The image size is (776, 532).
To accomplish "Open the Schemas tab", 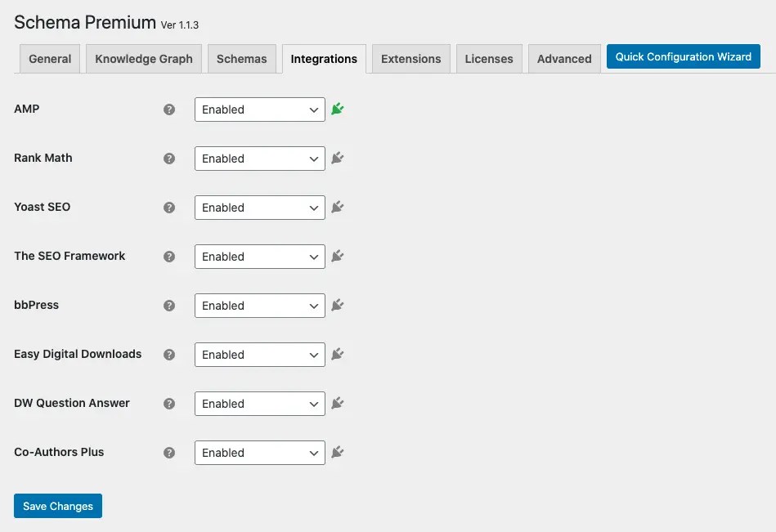I will 242,59.
